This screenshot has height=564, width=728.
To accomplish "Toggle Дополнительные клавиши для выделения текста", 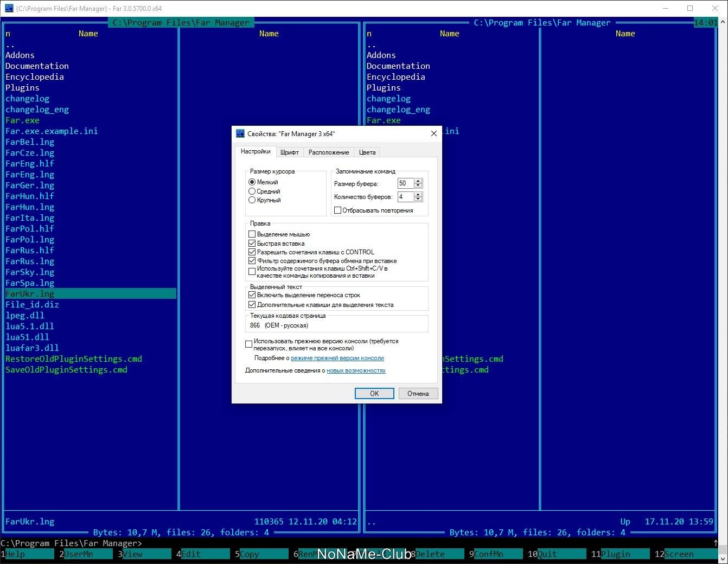I will pos(252,305).
